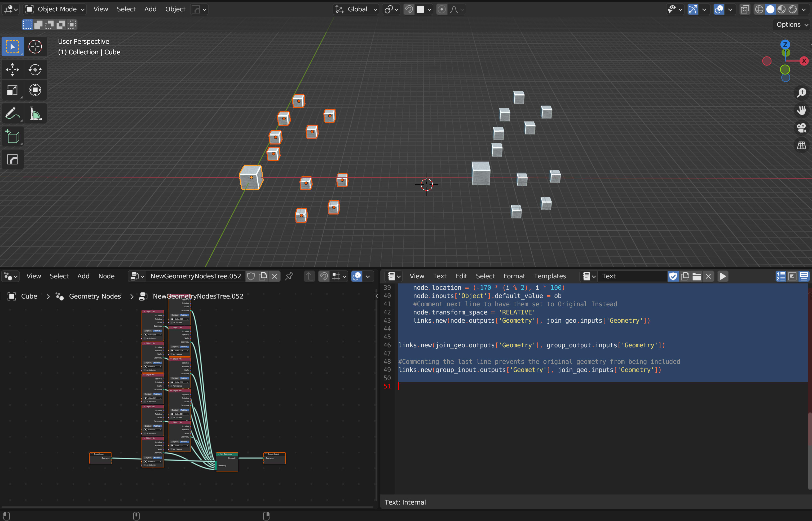This screenshot has height=521, width=812.
Task: Click the zoom magnifier in the viewport
Action: point(801,93)
